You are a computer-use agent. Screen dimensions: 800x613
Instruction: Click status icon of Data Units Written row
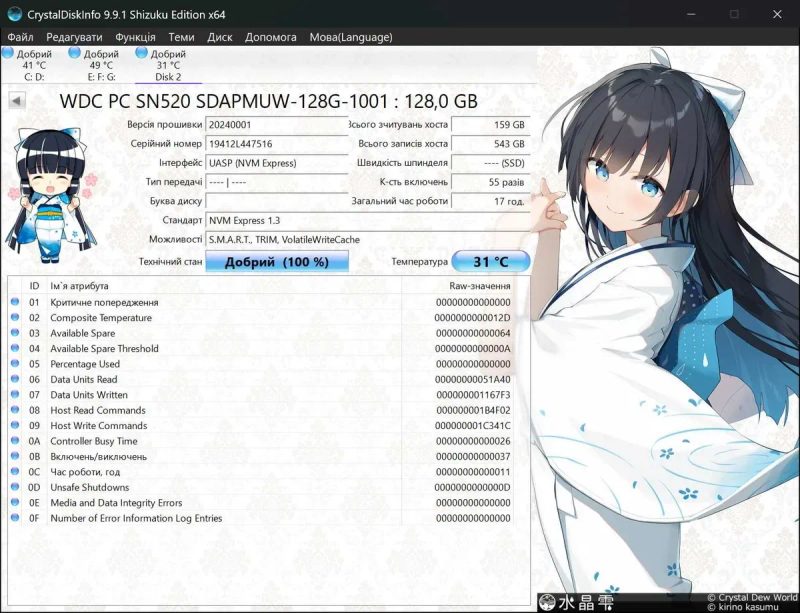point(15,394)
